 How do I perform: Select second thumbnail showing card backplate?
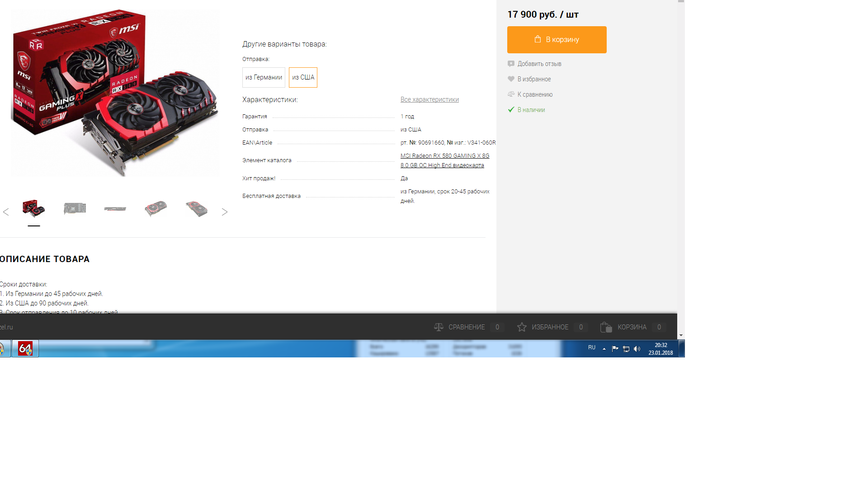(x=75, y=209)
